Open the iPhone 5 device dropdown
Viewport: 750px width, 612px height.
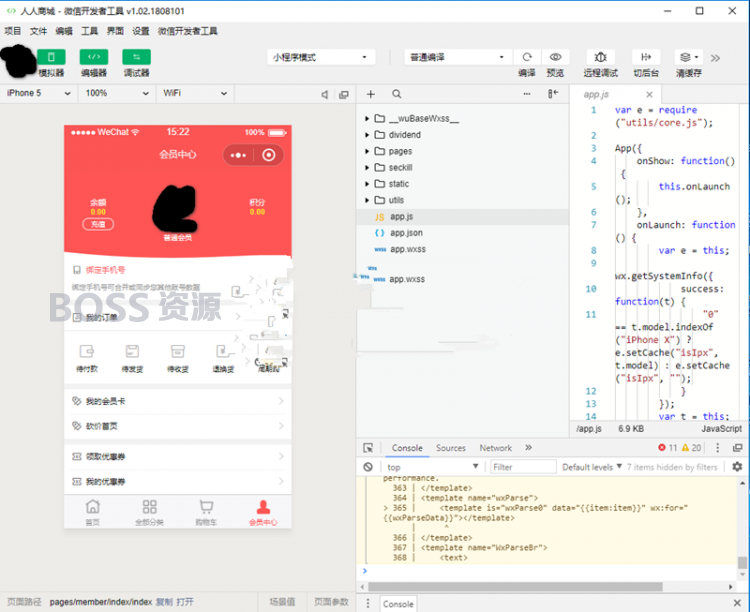coord(39,93)
